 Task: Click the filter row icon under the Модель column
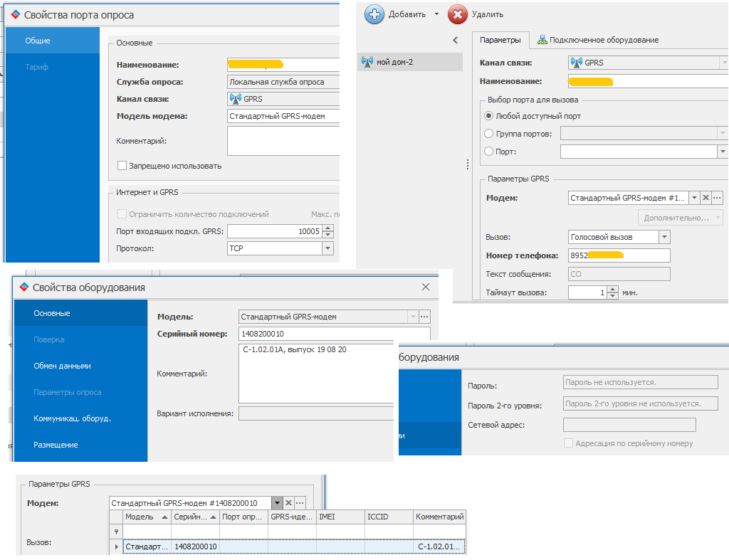click(116, 532)
